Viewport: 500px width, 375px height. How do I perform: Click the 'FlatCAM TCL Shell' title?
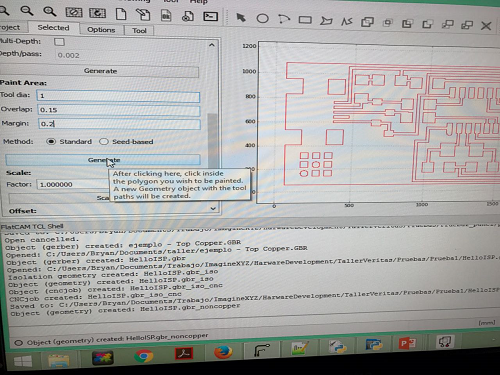click(32, 227)
